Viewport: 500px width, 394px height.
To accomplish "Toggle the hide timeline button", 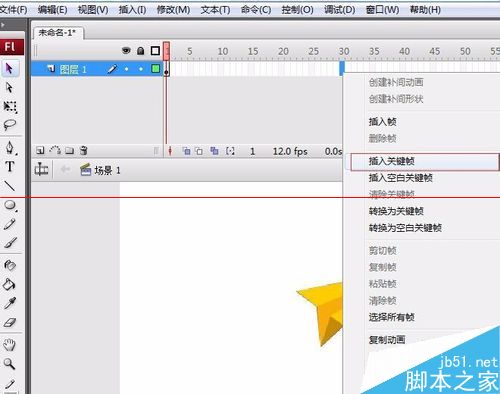I will tap(41, 170).
